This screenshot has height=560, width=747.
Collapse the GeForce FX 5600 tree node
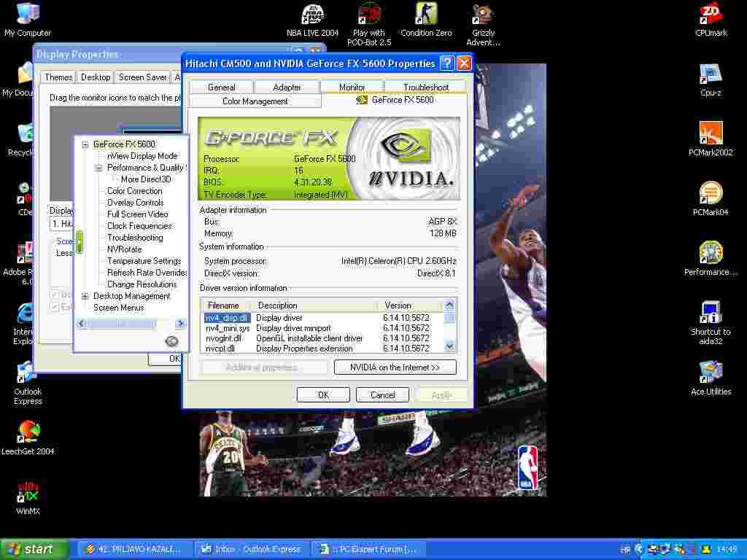pos(85,144)
